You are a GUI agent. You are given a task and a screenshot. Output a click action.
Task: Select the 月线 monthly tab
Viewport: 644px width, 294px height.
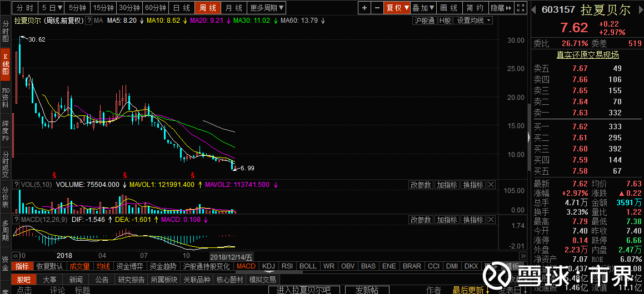coord(234,7)
